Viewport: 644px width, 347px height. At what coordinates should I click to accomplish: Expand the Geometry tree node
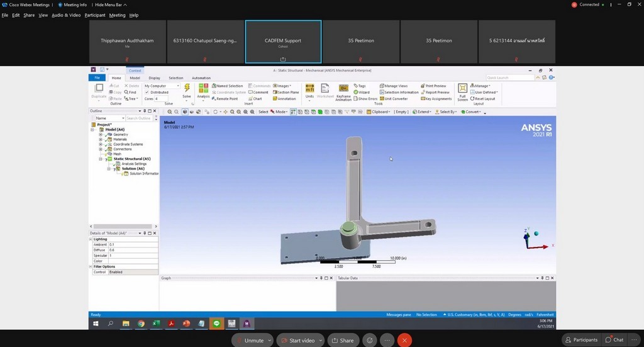[x=101, y=135]
